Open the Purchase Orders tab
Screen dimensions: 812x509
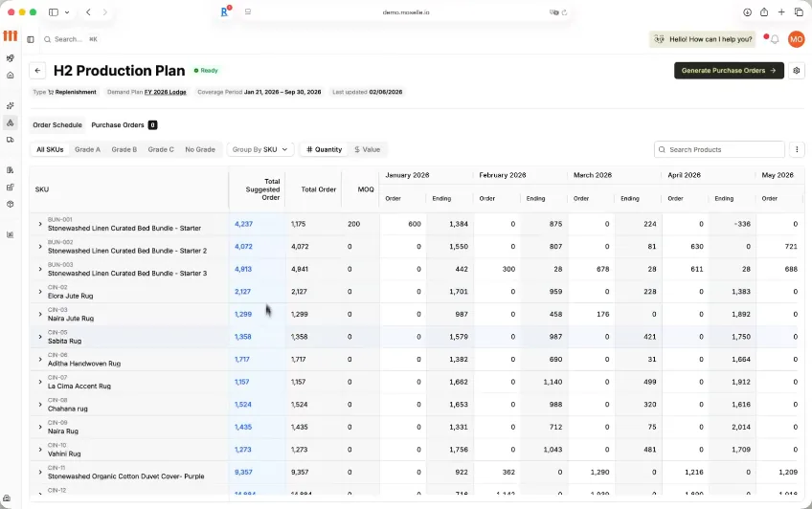pos(124,124)
